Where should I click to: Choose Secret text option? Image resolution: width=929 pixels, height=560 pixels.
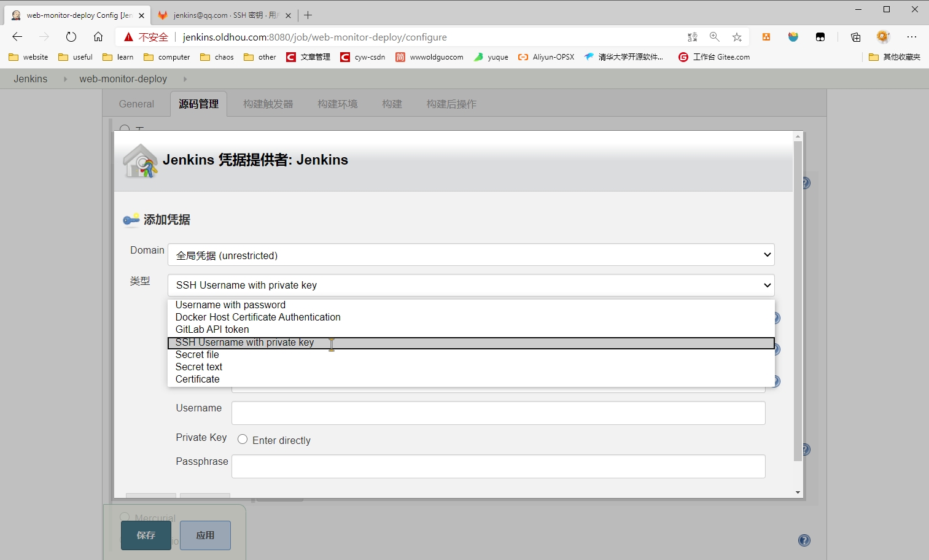click(x=471, y=367)
